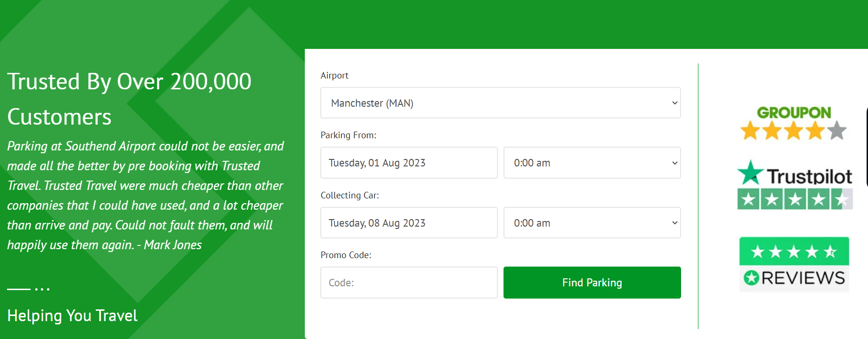Image resolution: width=868 pixels, height=339 pixels.
Task: Focus the Promo Code input box
Action: pyautogui.click(x=409, y=283)
